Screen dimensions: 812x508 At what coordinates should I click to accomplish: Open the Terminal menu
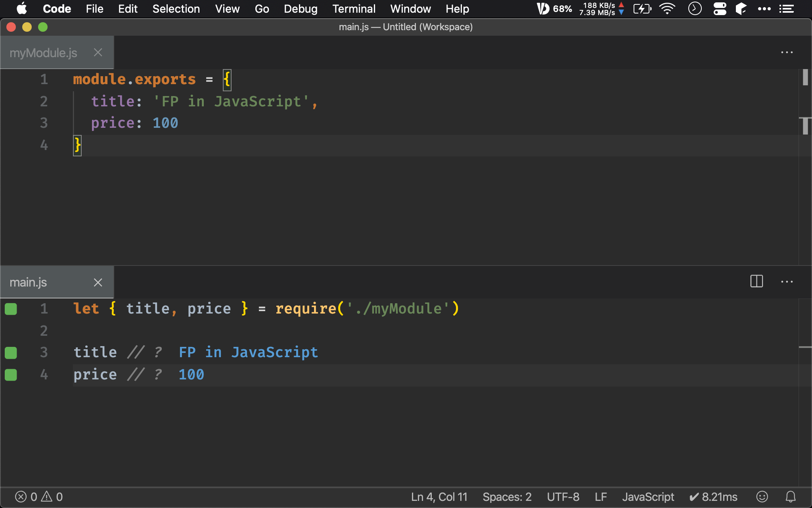click(354, 9)
